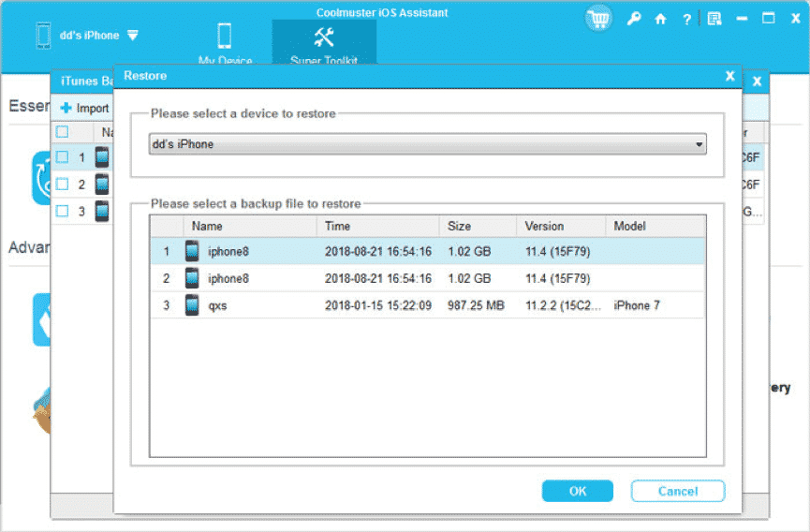Open the shopping cart purchase icon
Viewport: 810px width, 532px height.
click(x=599, y=18)
